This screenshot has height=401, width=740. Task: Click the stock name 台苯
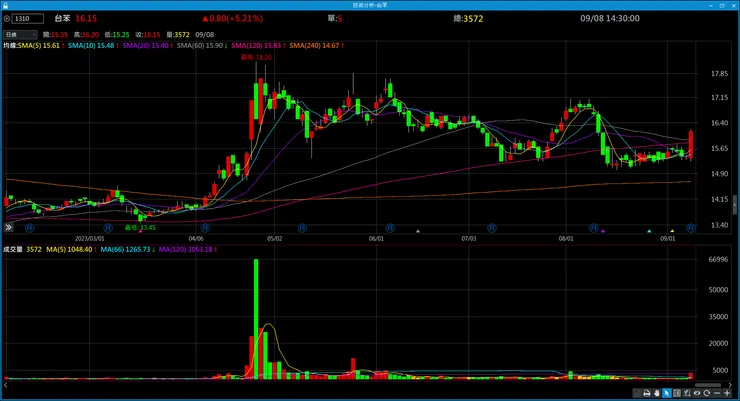[62, 18]
